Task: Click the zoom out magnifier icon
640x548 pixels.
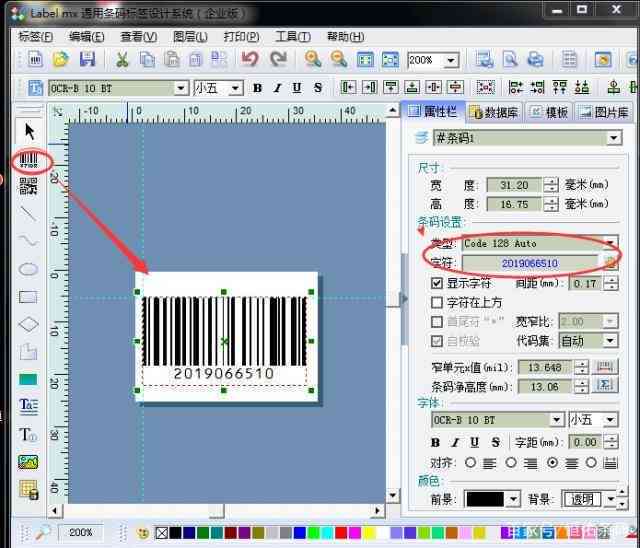Action: [339, 59]
